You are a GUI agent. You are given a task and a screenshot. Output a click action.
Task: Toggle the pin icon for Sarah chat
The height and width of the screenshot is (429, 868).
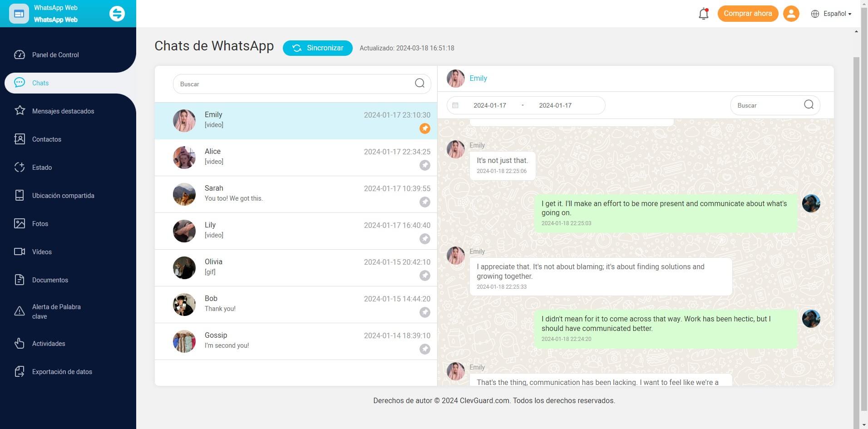point(425,202)
